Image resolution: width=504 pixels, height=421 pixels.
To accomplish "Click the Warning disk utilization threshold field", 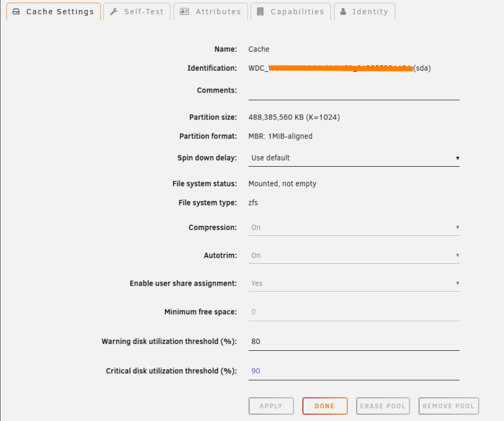I will pyautogui.click(x=354, y=342).
